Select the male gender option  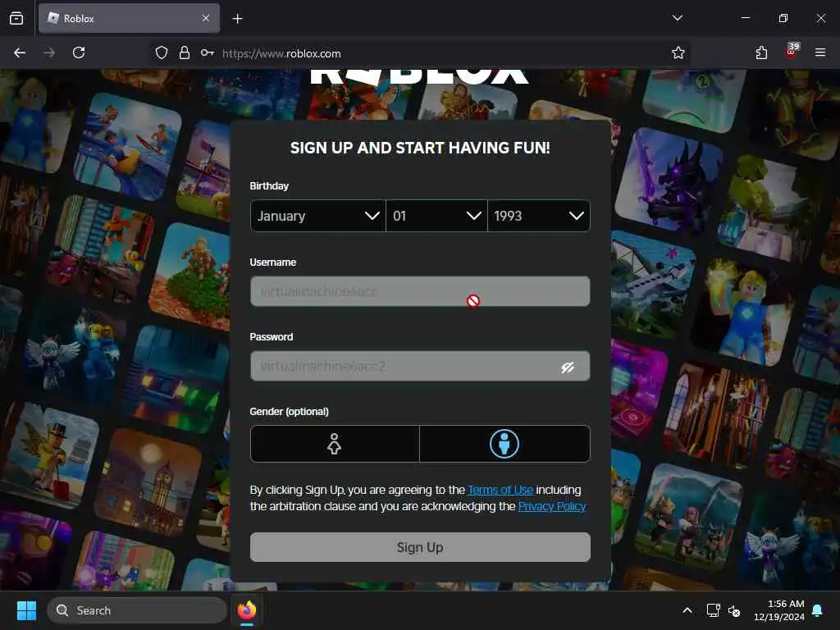[x=504, y=444]
